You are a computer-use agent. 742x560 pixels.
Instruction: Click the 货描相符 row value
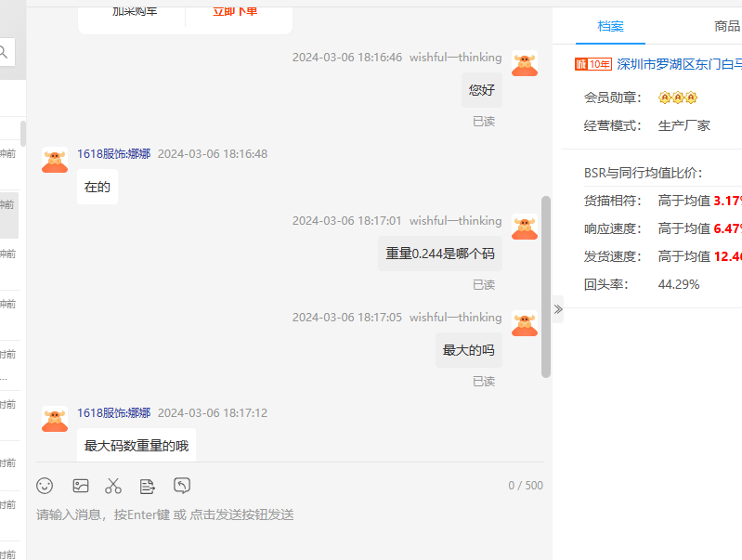coord(700,201)
